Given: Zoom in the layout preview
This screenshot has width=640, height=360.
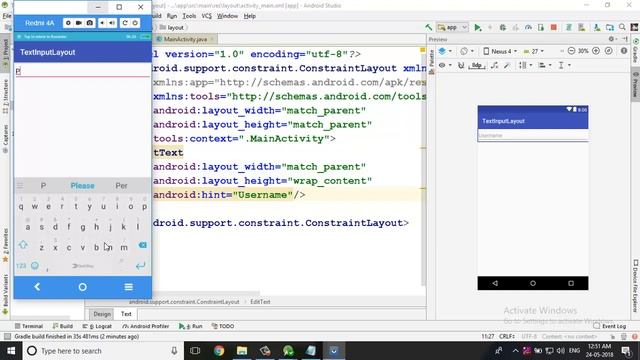Looking at the screenshot, I should [596, 51].
